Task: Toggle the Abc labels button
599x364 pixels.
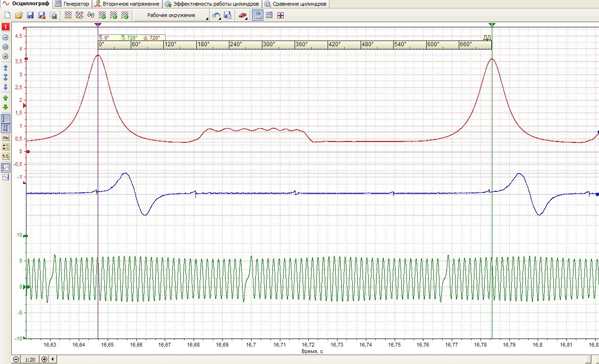Action: (6, 137)
